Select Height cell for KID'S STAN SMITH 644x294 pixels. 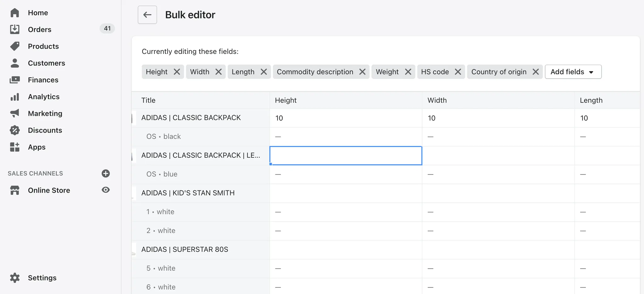click(346, 193)
